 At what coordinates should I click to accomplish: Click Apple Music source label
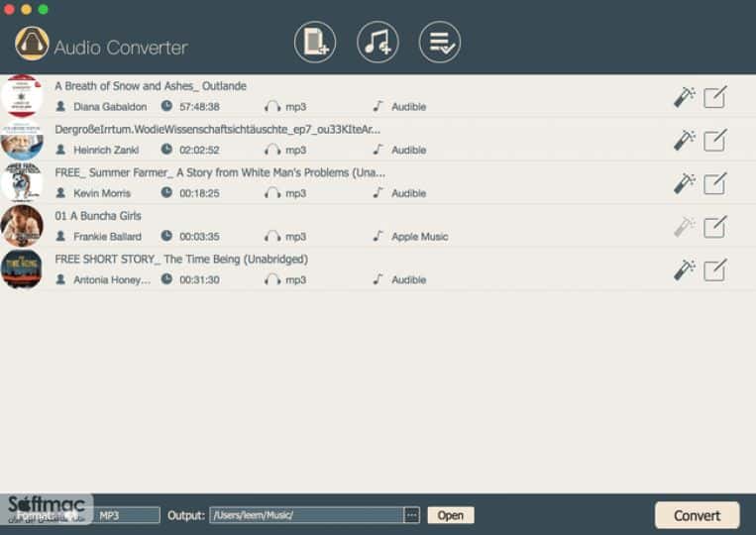coord(420,237)
